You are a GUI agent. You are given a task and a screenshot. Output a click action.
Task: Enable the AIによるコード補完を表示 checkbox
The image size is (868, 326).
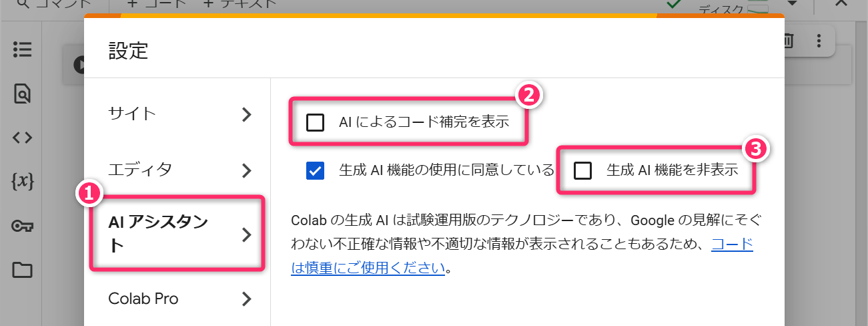(314, 122)
